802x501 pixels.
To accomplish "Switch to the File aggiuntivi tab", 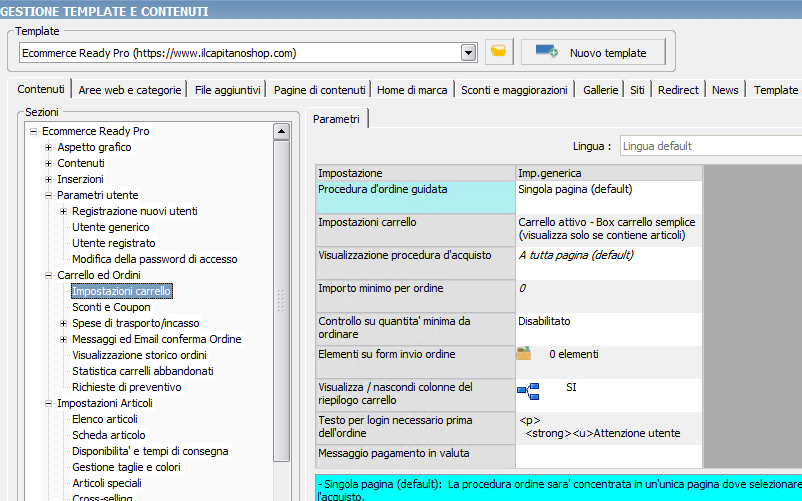I will click(227, 90).
